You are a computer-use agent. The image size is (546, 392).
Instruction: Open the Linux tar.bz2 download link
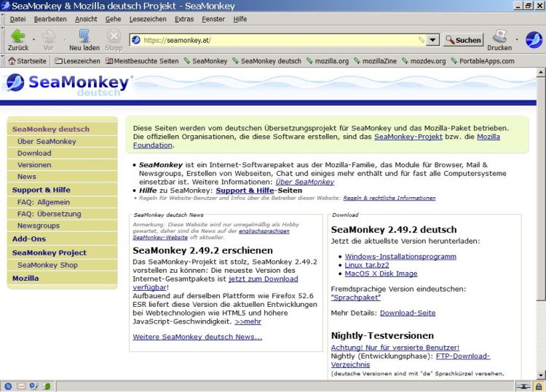tap(367, 265)
